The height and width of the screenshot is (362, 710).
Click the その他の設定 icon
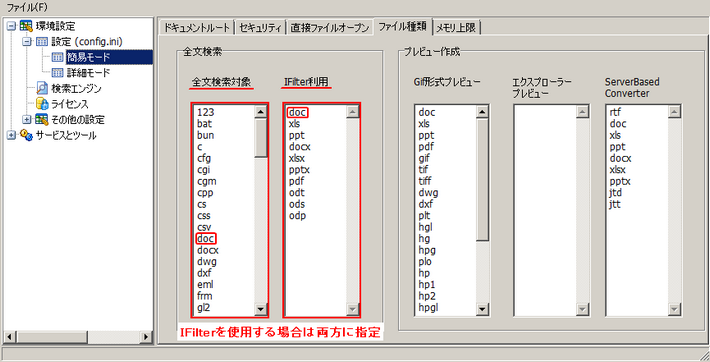tap(42, 120)
